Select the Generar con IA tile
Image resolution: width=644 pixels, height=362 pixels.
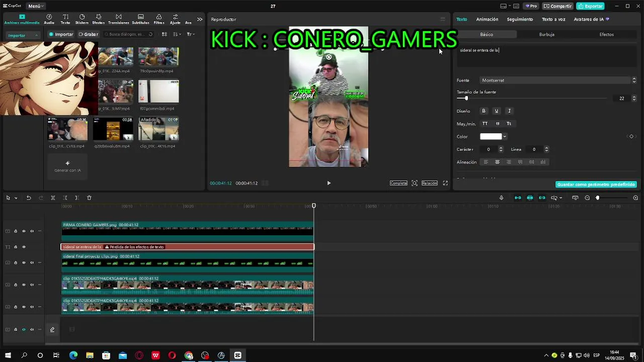67,166
